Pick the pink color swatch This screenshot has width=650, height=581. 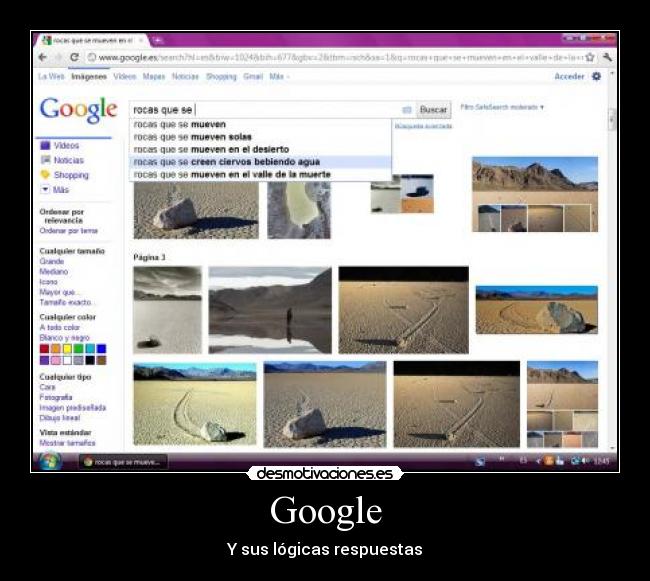click(56, 360)
